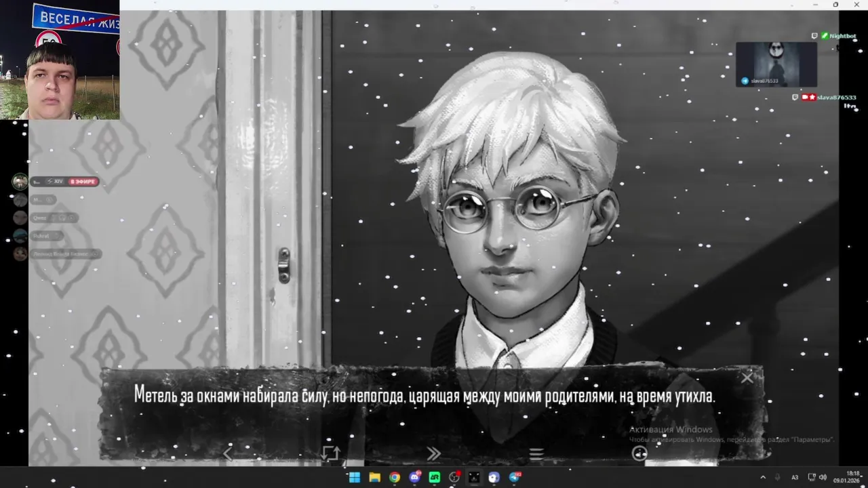Go back to the previous dialogue line
Viewport: 868px width, 488px height.
click(228, 453)
